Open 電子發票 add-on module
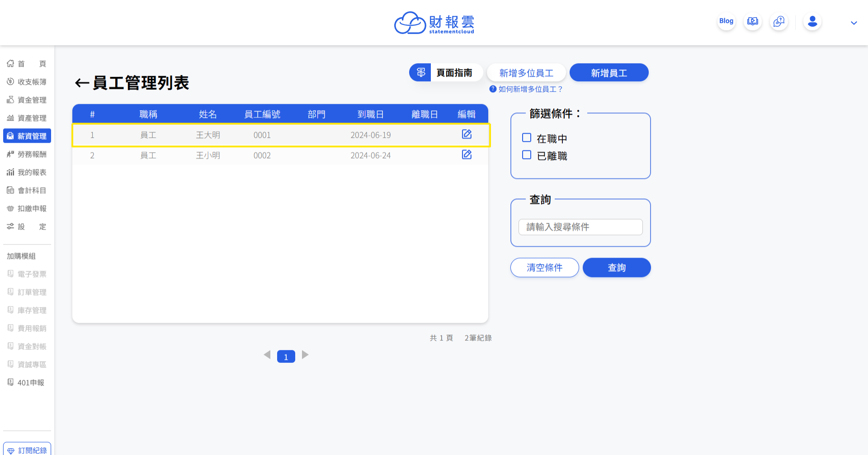The image size is (868, 455). [27, 274]
